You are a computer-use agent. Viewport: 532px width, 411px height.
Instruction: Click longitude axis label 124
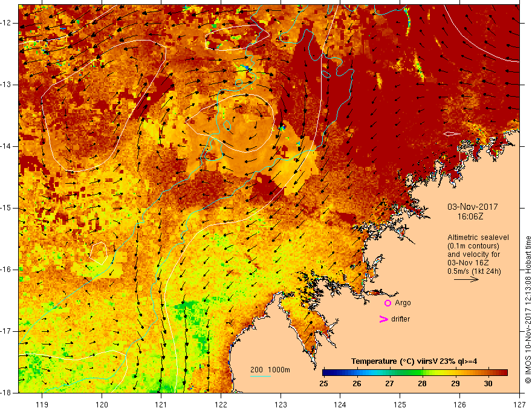[x=340, y=404]
